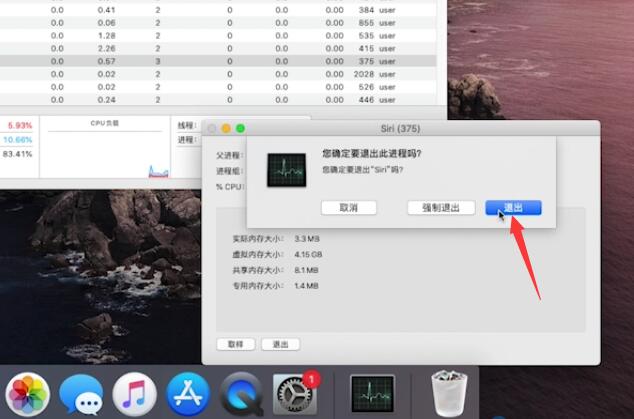Image resolution: width=634 pixels, height=419 pixels.
Task: Click the blue 退出 button in the dialog
Action: [x=513, y=208]
